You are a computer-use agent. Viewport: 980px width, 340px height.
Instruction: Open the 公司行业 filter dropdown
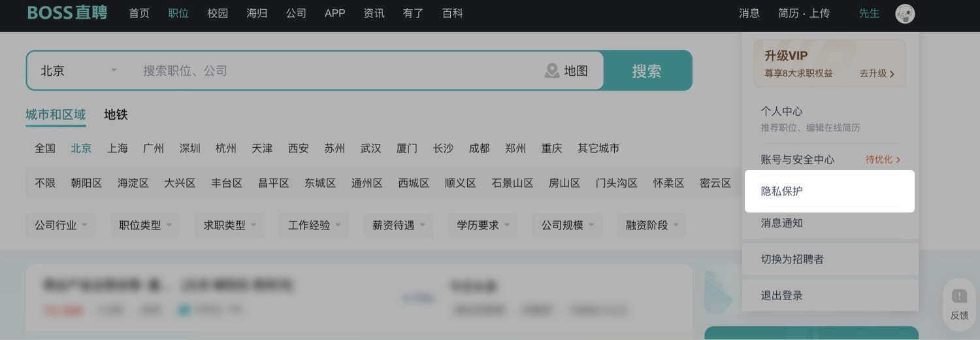[x=63, y=225]
